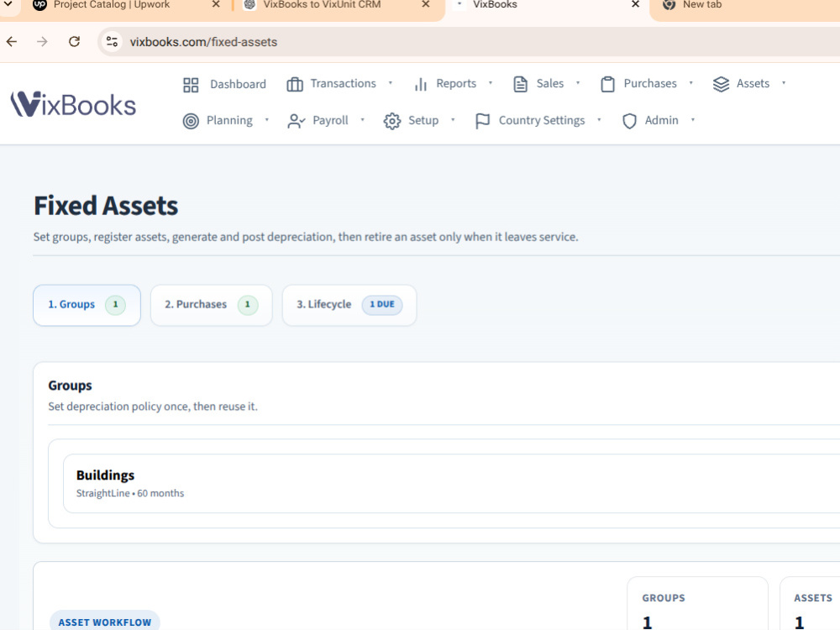Open the Admin menu
The height and width of the screenshot is (630, 840).
661,120
